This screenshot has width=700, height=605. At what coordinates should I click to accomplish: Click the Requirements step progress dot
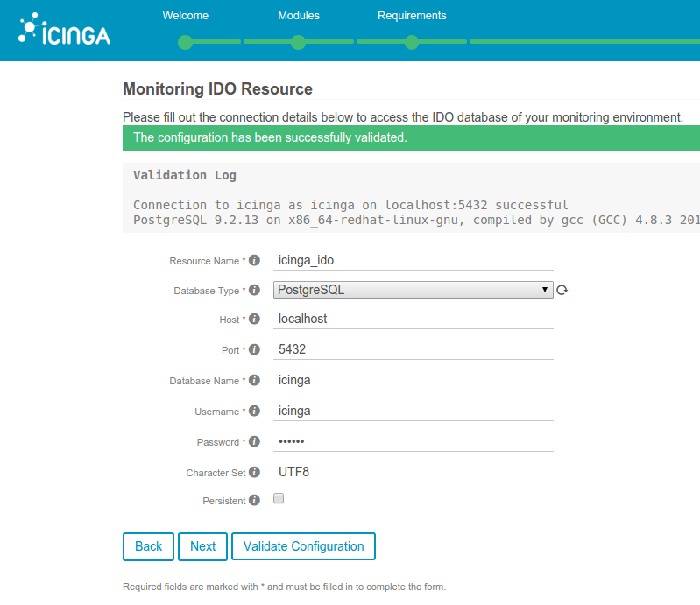[x=412, y=42]
